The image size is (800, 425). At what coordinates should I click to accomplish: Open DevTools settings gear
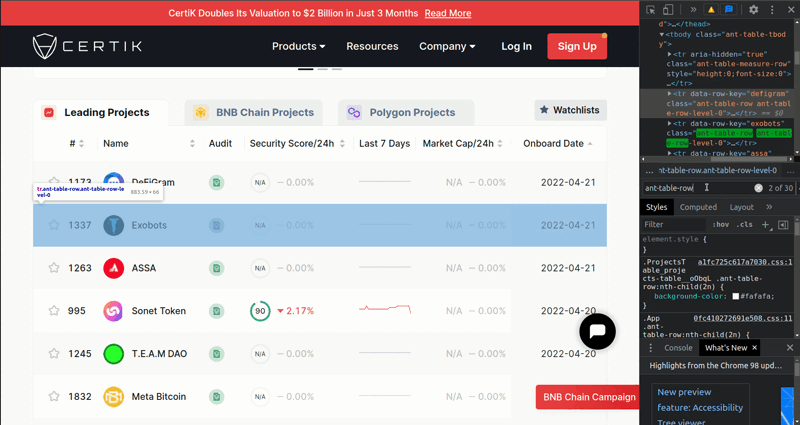point(754,10)
